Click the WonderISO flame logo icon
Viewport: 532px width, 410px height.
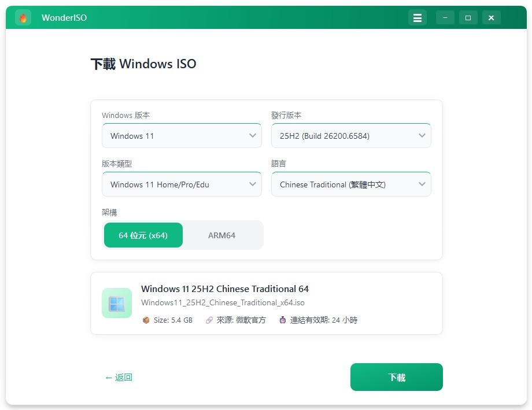(23, 18)
